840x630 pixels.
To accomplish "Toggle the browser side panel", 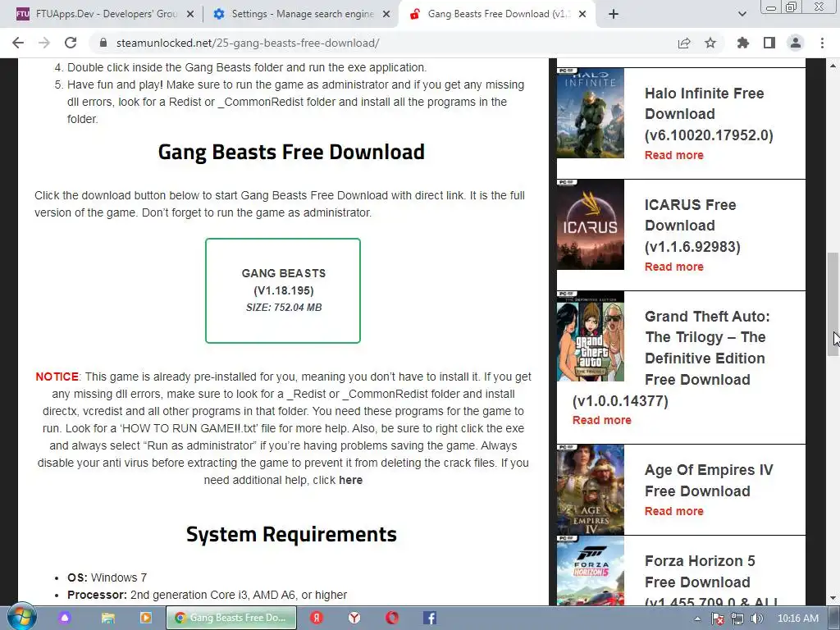I will [769, 43].
